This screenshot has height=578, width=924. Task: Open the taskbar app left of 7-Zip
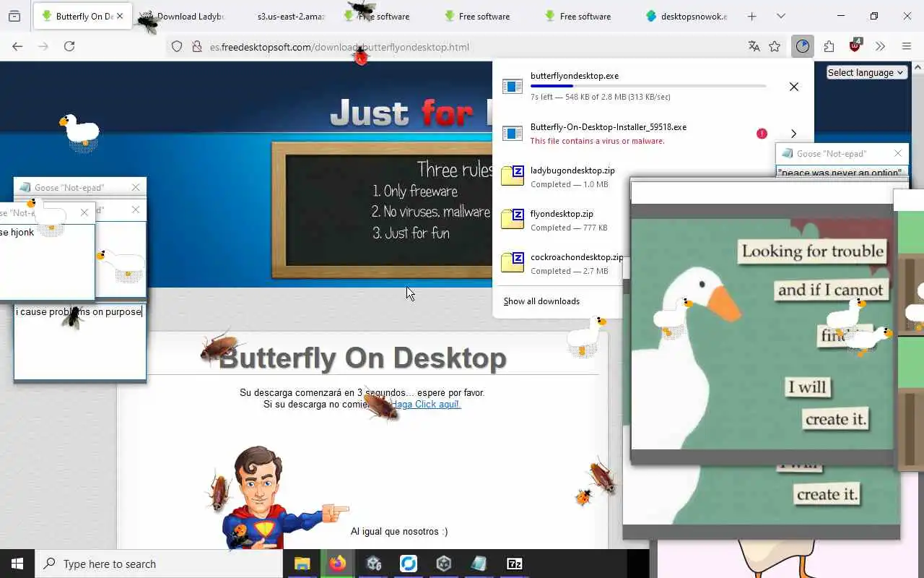tap(479, 564)
